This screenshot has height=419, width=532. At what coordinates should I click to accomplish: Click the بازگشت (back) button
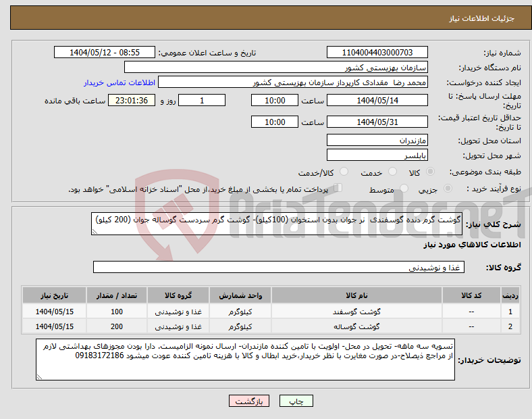(x=249, y=401)
